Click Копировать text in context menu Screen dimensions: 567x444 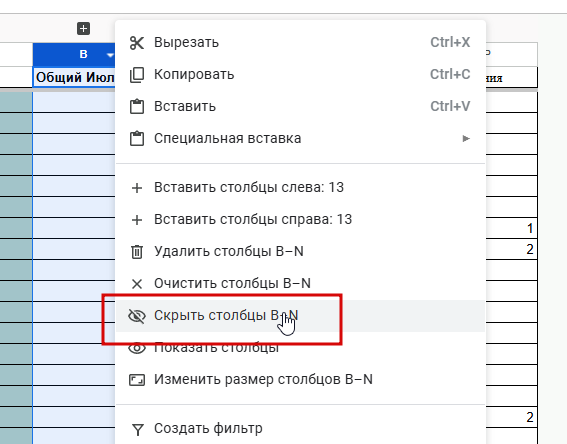[x=194, y=74]
